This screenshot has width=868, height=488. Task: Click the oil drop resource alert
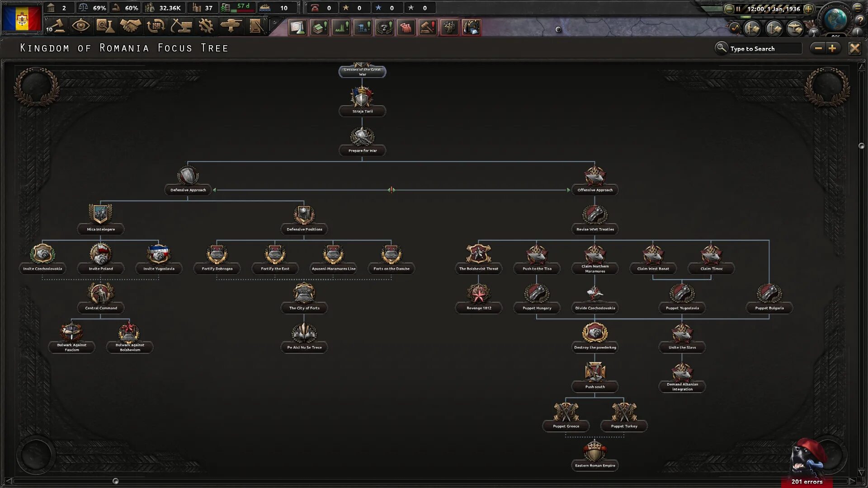point(471,27)
